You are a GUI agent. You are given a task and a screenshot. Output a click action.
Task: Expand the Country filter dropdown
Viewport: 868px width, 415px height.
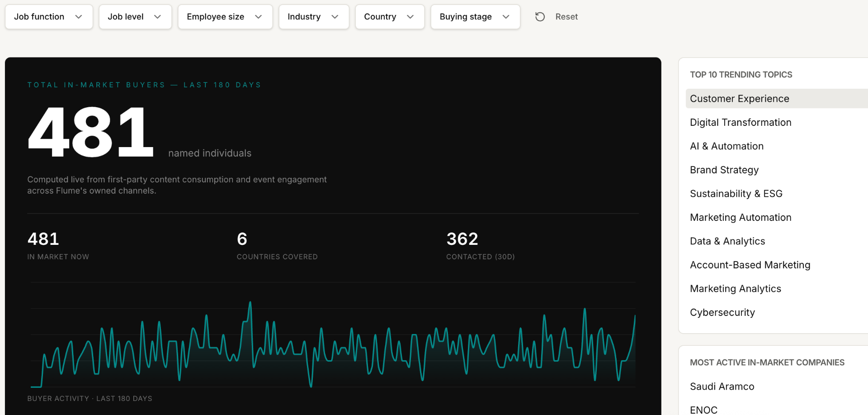tap(390, 17)
